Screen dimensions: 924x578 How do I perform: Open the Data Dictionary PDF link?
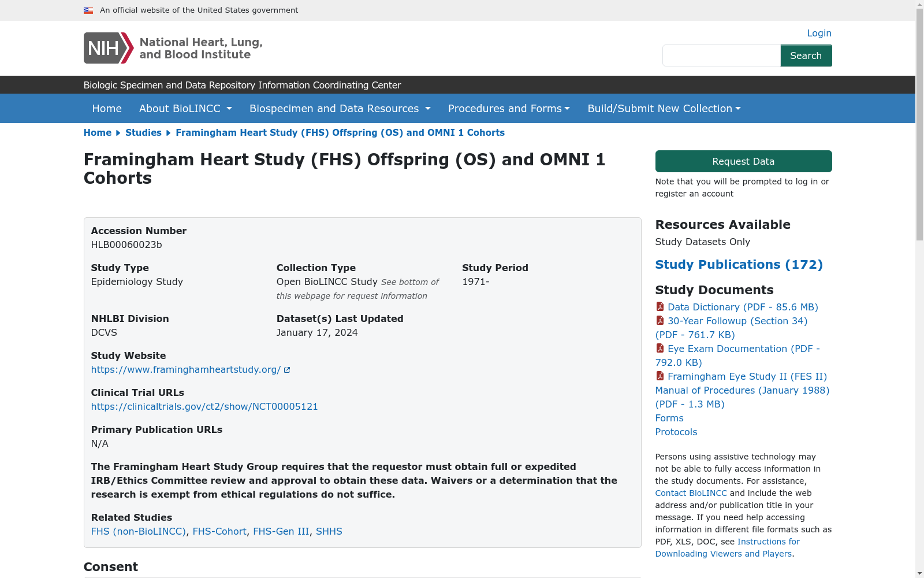click(x=743, y=307)
